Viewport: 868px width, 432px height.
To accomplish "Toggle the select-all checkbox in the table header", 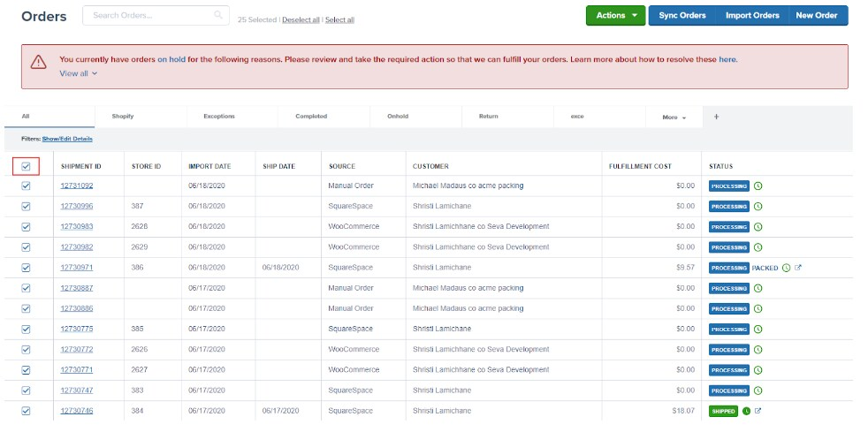I will click(26, 166).
